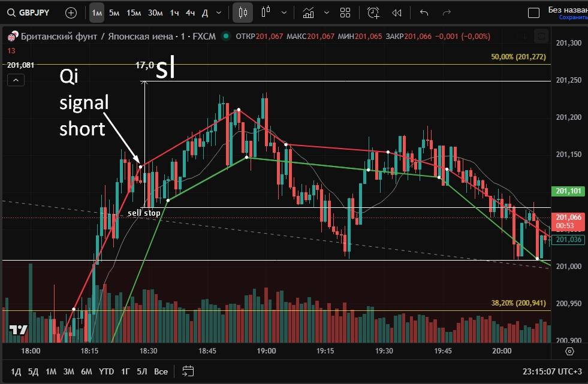Open the indicators chart icon
The height and width of the screenshot is (384, 588).
pos(308,13)
